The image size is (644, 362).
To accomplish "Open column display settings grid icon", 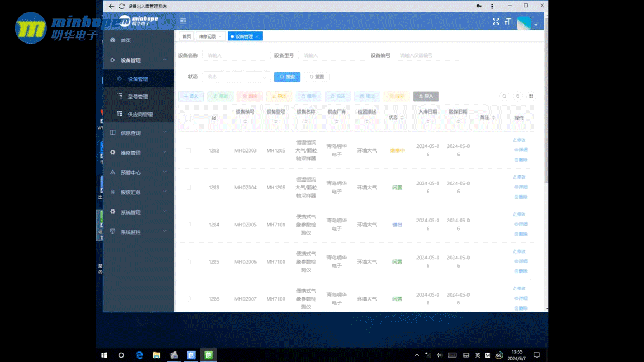I will [531, 96].
